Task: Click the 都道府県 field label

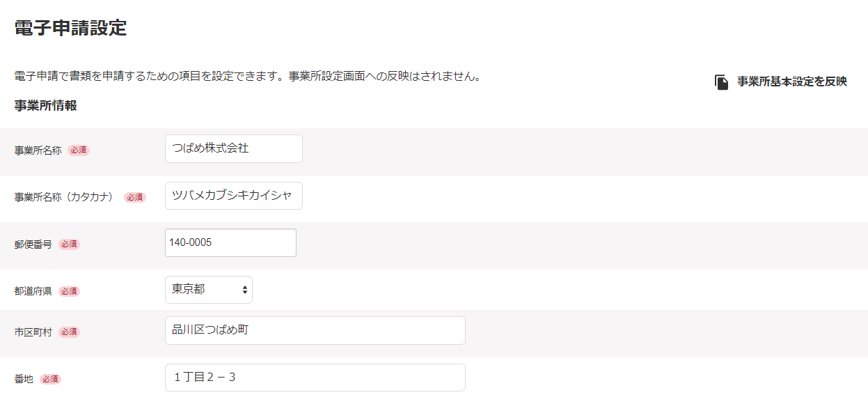Action: [x=33, y=291]
